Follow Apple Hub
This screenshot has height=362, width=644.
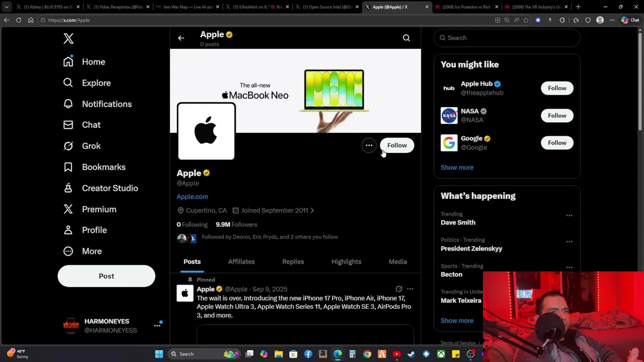(x=557, y=88)
